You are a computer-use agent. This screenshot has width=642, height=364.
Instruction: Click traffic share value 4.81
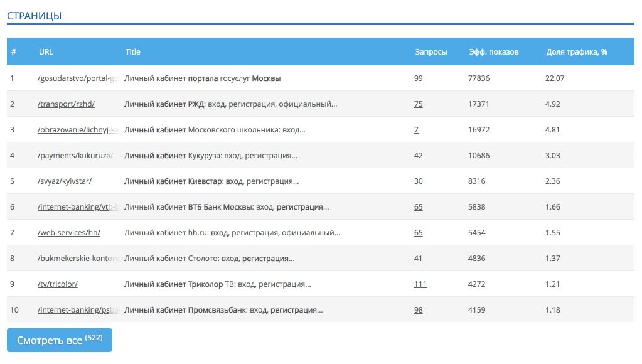tap(552, 130)
